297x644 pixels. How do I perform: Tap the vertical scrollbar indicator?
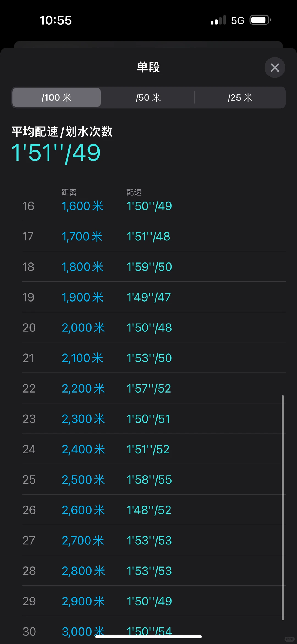click(x=283, y=508)
